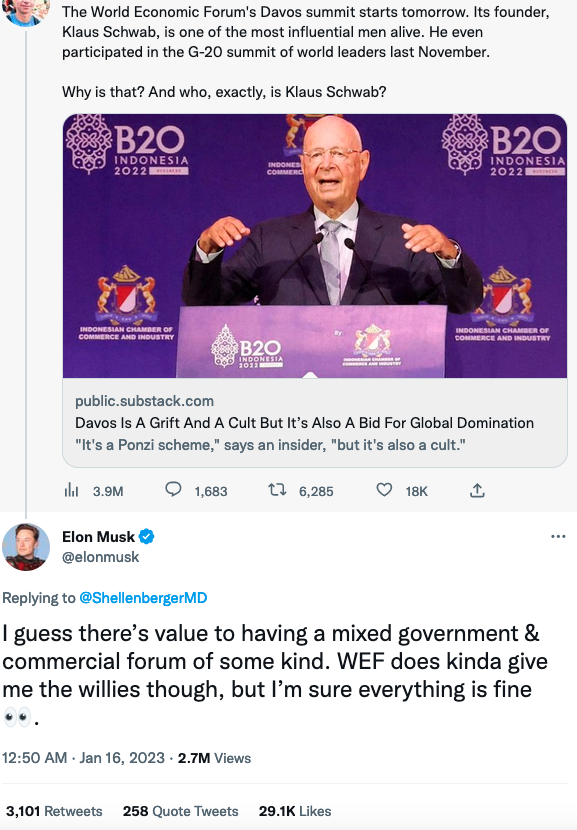Click the retweet arrows icon
This screenshot has height=830, width=577.
(x=277, y=490)
